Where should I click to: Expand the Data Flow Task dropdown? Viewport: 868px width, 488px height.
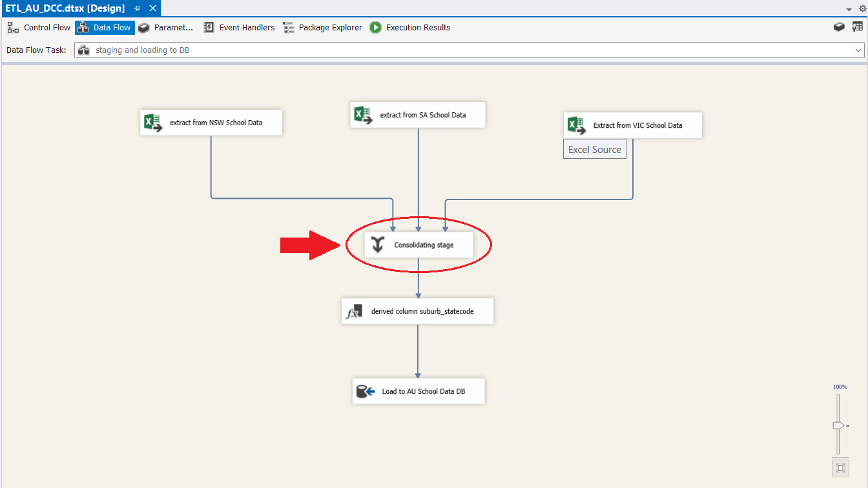coord(858,50)
